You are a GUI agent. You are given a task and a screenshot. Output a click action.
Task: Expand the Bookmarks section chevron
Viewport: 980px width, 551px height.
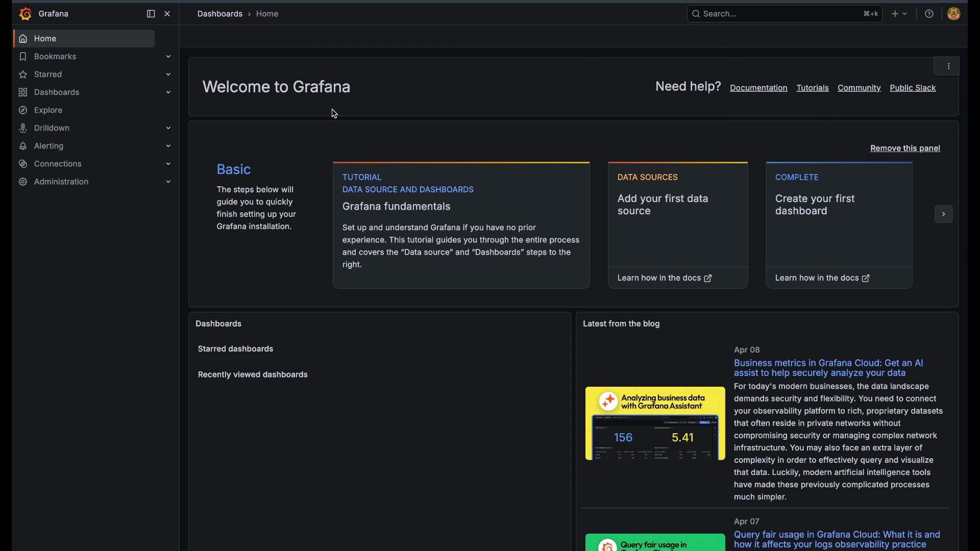(x=169, y=57)
